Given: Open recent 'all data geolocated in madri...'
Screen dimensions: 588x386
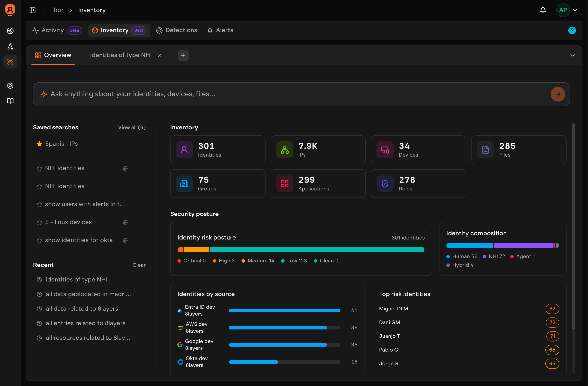Looking at the screenshot, I should [x=88, y=294].
